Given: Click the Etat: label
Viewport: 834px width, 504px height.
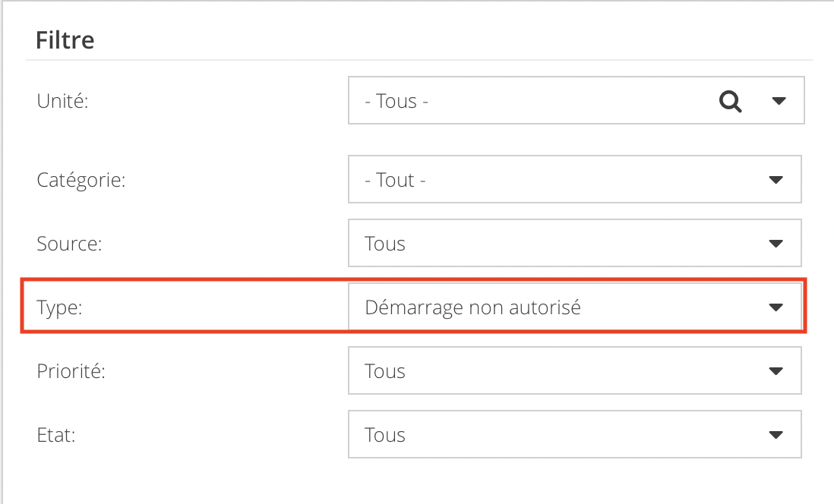Looking at the screenshot, I should 56,435.
